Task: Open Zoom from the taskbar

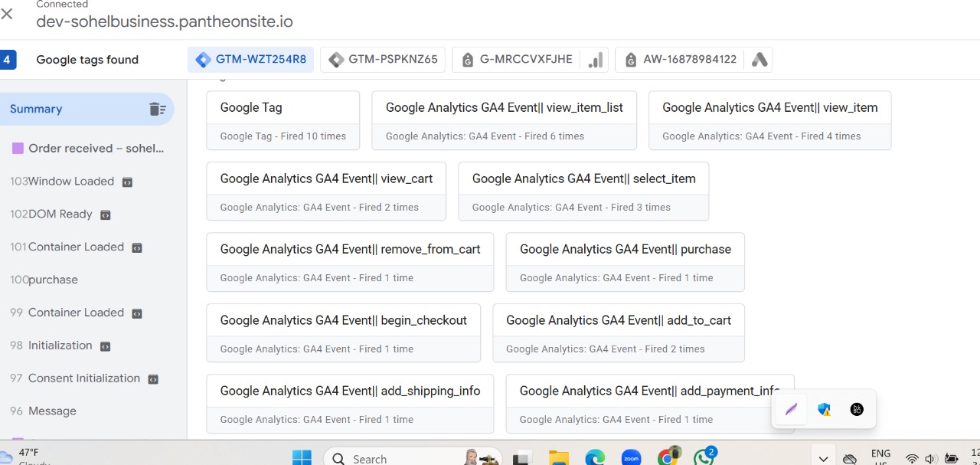Action: pyautogui.click(x=631, y=458)
